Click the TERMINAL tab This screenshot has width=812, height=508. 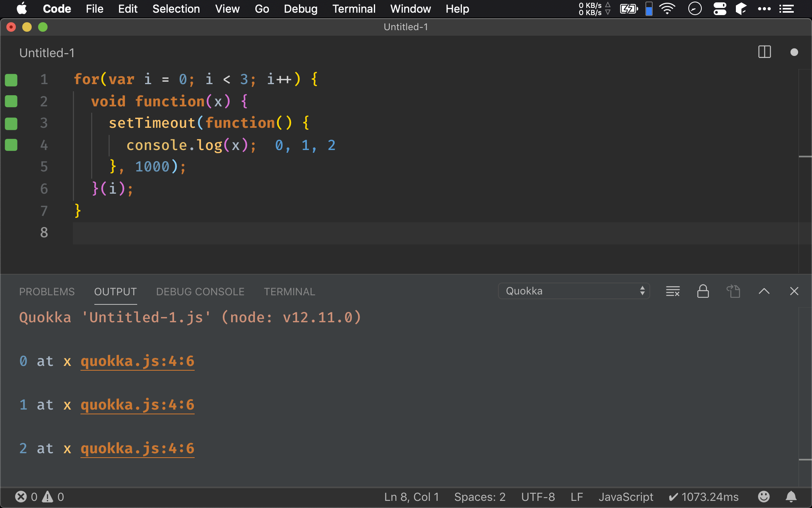[289, 291]
